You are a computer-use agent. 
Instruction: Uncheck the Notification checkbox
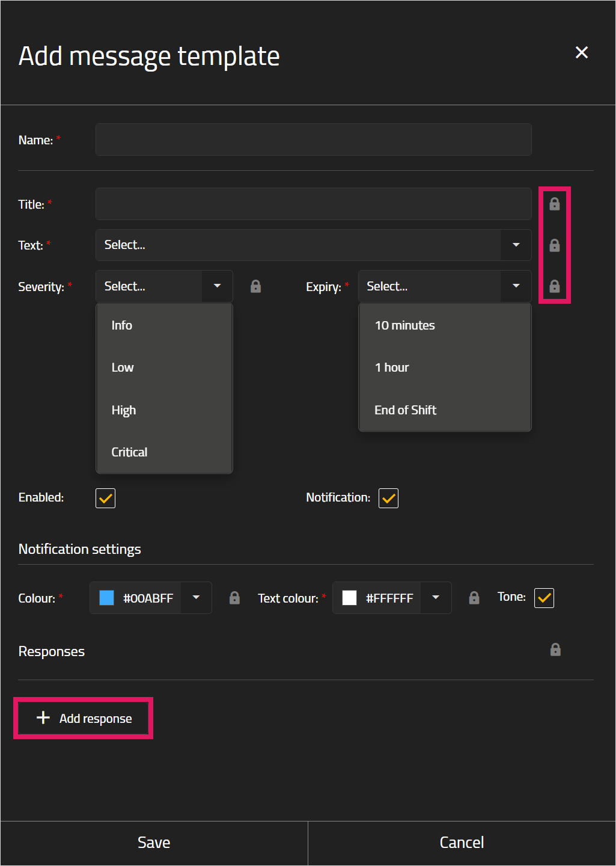388,498
